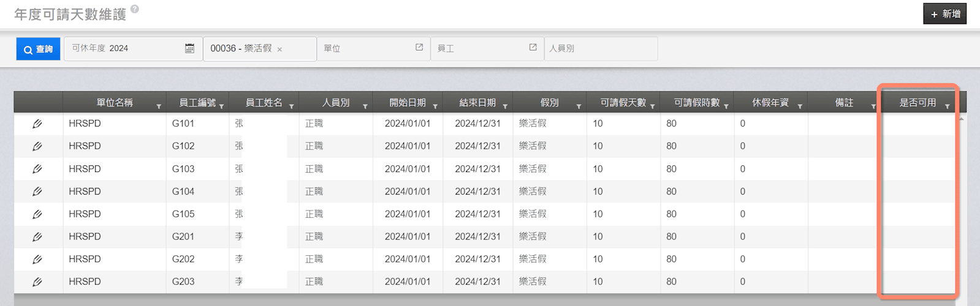Open the 員工 lookup popup icon
The width and height of the screenshot is (980, 306).
(x=533, y=48)
